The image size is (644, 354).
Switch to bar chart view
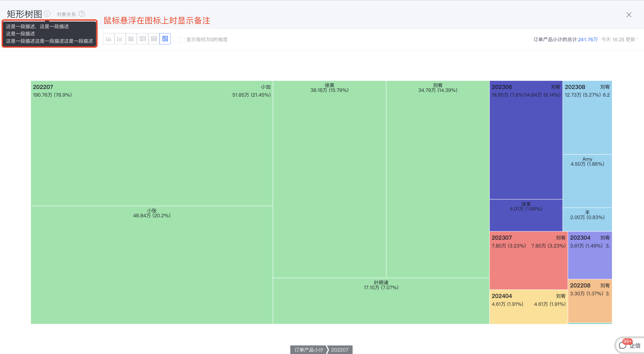pyautogui.click(x=109, y=39)
